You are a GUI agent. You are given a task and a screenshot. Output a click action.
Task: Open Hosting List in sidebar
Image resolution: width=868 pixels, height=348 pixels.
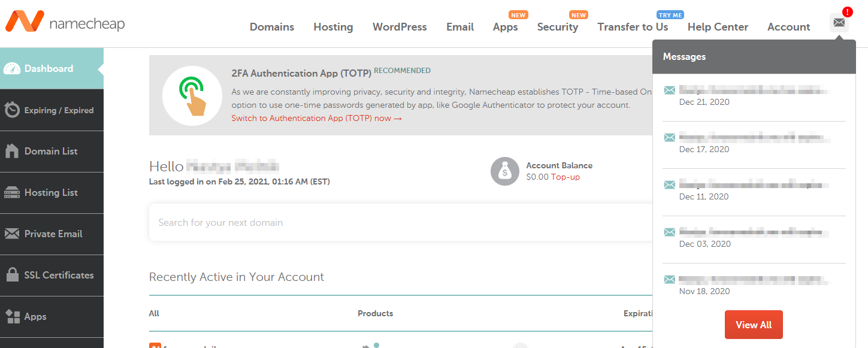[x=52, y=193]
